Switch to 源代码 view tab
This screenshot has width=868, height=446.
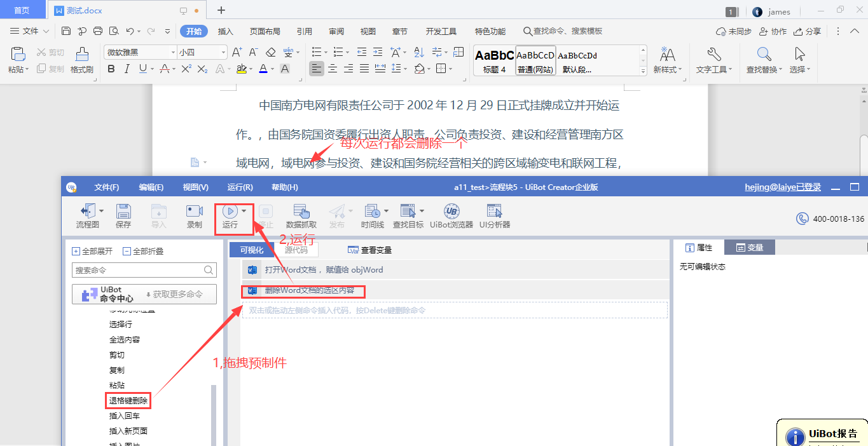[x=296, y=250]
